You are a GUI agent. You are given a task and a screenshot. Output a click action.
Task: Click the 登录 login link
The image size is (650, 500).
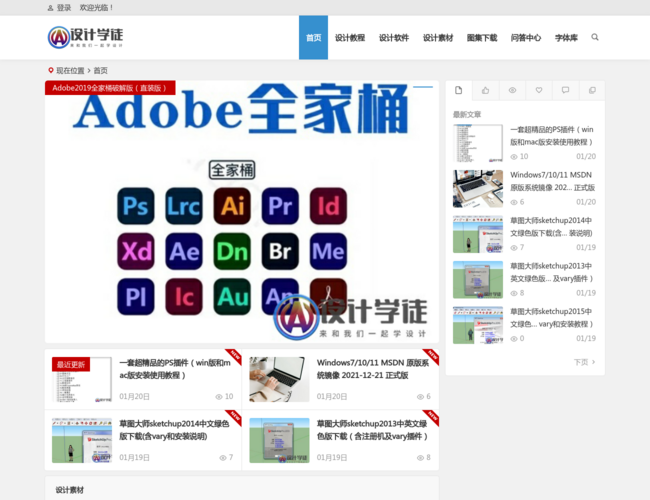tap(64, 8)
